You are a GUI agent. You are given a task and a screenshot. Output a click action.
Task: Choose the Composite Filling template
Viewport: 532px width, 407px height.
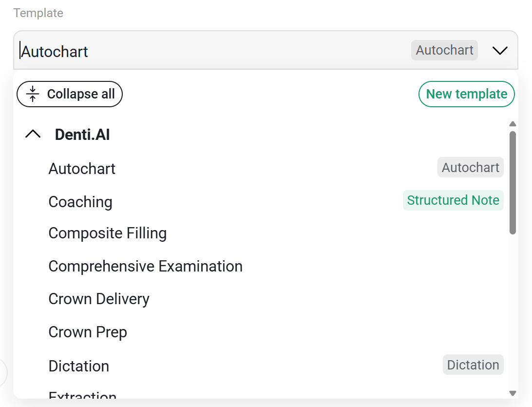[x=260, y=233]
